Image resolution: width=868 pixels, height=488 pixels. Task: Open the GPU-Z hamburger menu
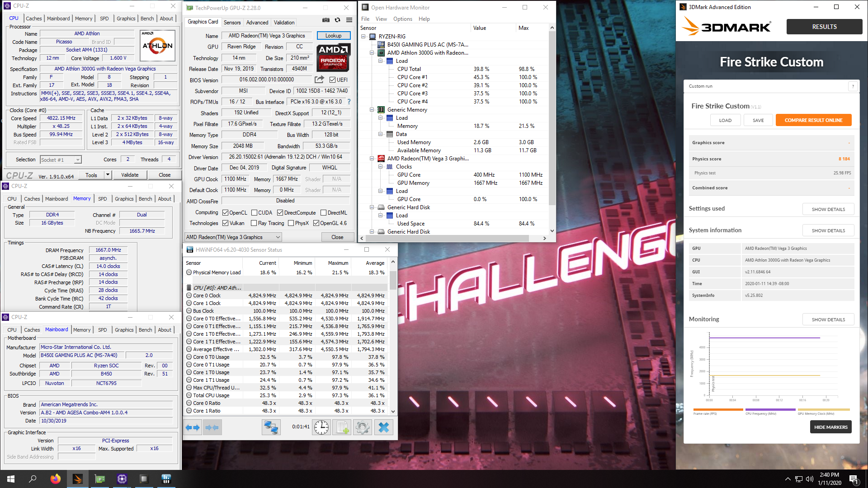point(349,20)
